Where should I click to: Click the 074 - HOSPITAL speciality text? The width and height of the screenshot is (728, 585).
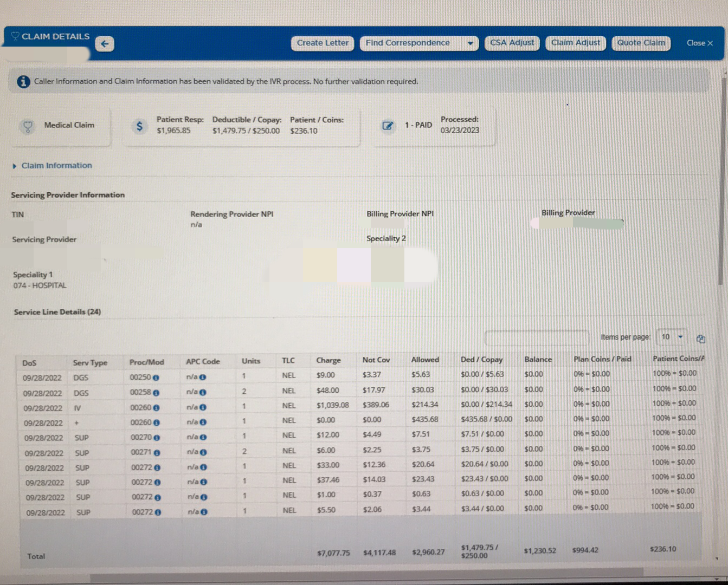pos(40,285)
